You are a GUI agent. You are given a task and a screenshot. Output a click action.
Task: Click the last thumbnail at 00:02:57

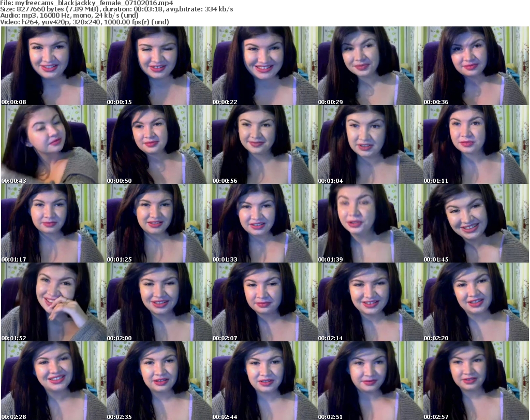click(476, 381)
